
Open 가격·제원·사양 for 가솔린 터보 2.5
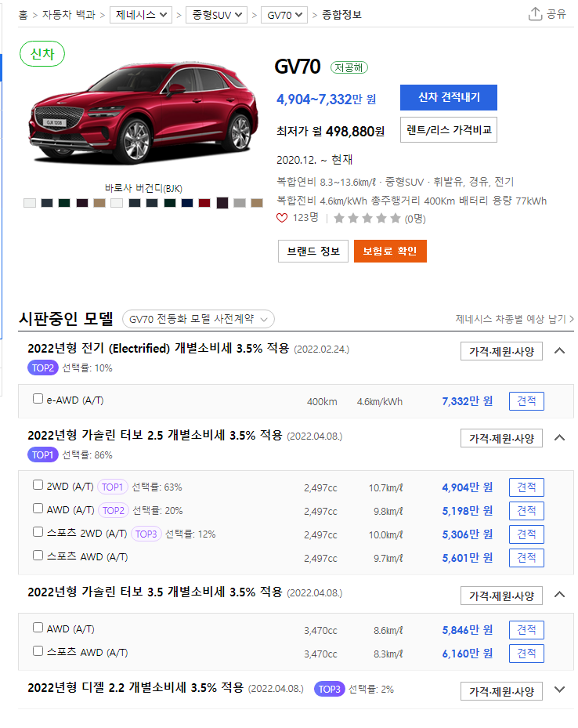click(x=501, y=438)
